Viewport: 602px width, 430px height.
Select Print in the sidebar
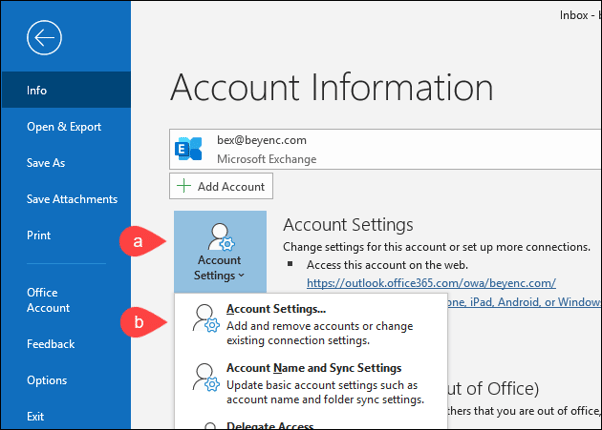click(x=39, y=235)
